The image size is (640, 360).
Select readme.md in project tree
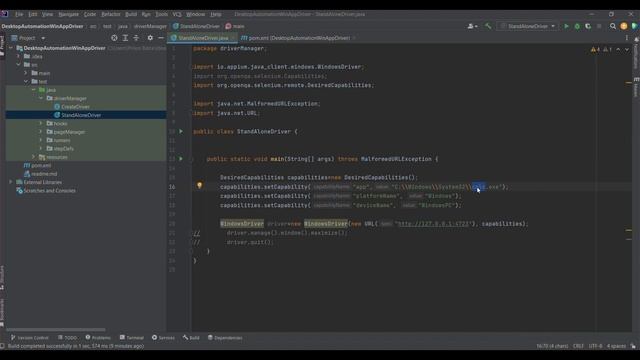[x=40, y=174]
